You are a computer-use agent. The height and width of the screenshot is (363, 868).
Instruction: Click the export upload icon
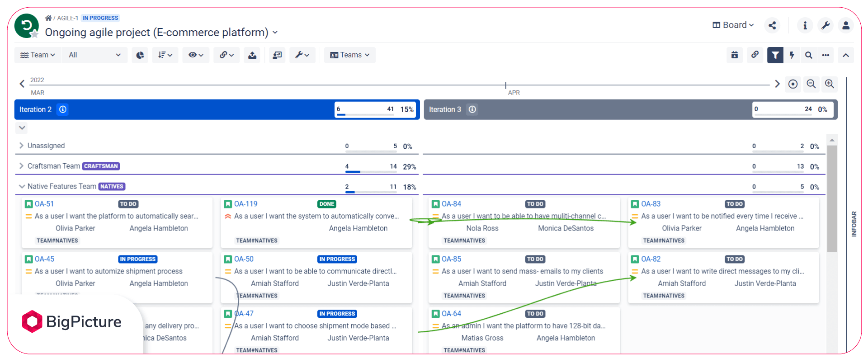252,55
